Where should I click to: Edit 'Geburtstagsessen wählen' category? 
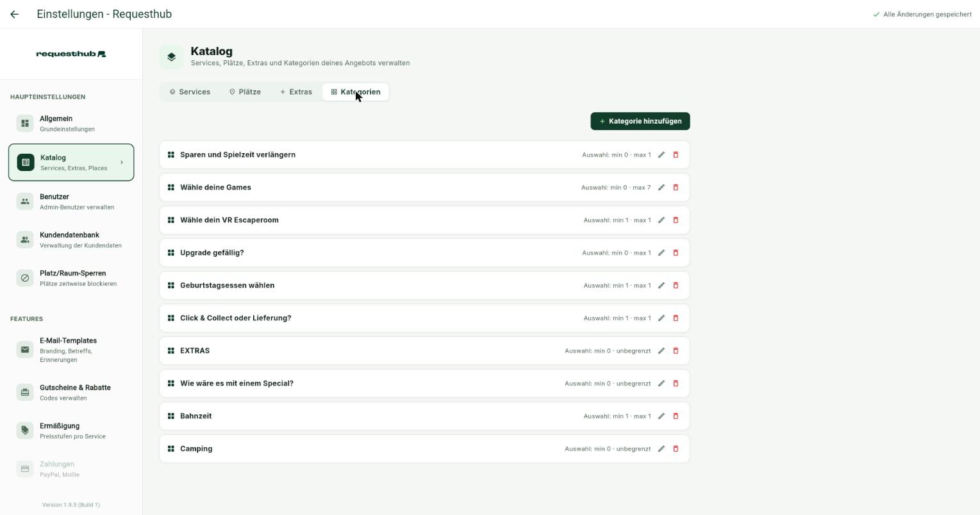tap(661, 286)
